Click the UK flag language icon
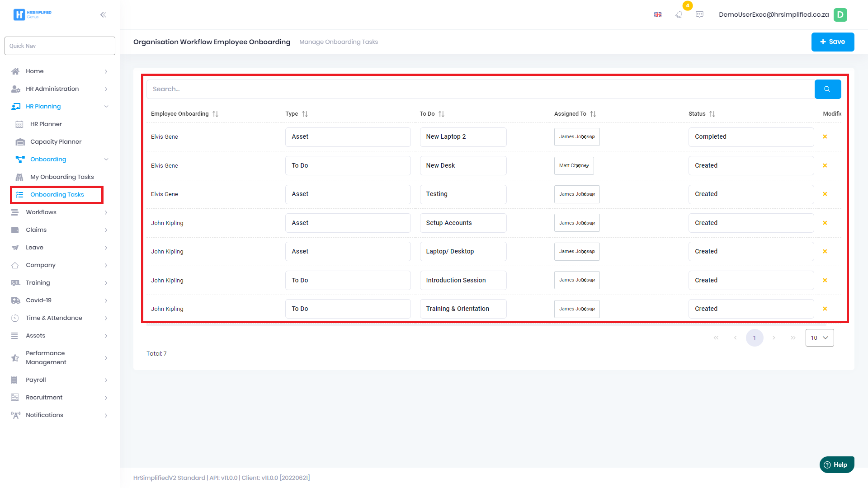Viewport: 868px width, 488px height. pyautogui.click(x=658, y=14)
